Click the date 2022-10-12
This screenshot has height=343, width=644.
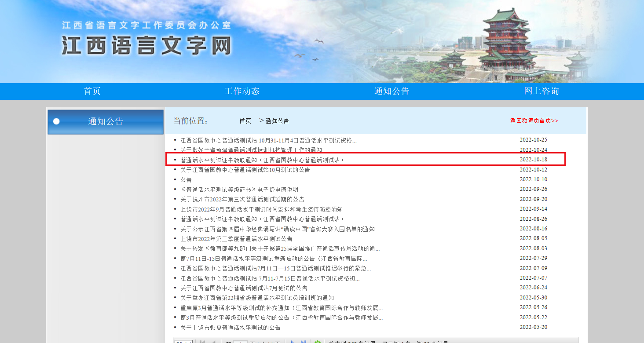533,170
